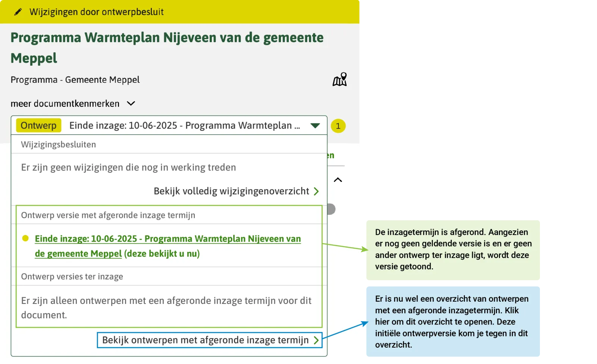Click the arrow icon inside the Bekijk ontwerpen button

tap(316, 340)
